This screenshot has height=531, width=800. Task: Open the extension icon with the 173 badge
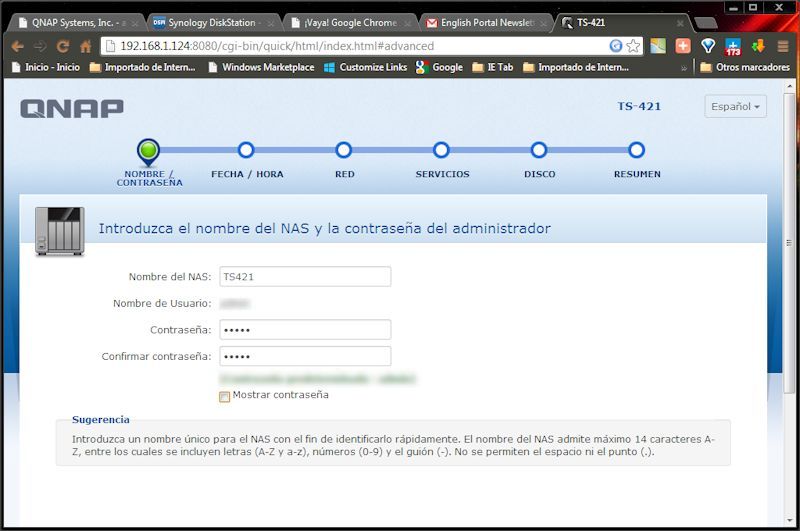pyautogui.click(x=733, y=46)
